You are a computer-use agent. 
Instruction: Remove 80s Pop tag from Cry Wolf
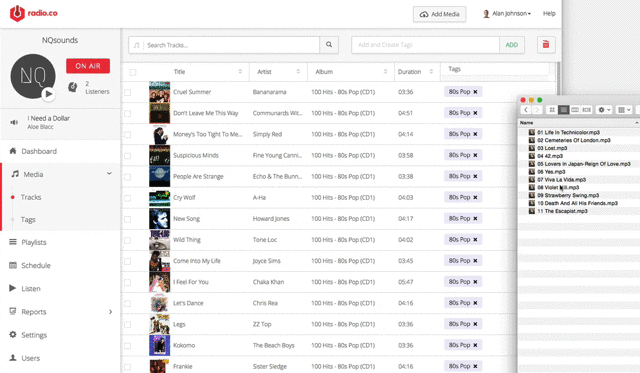tap(475, 198)
